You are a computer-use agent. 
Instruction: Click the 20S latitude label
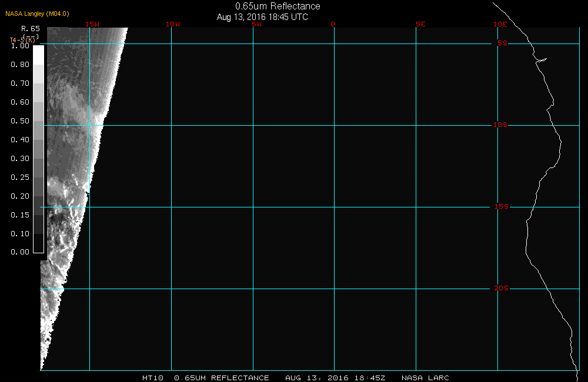pyautogui.click(x=502, y=289)
